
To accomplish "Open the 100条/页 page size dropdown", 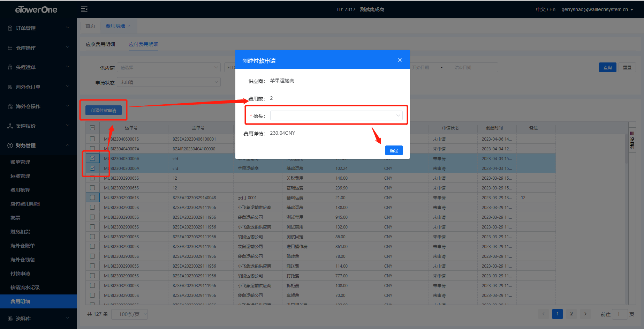I will tap(129, 314).
